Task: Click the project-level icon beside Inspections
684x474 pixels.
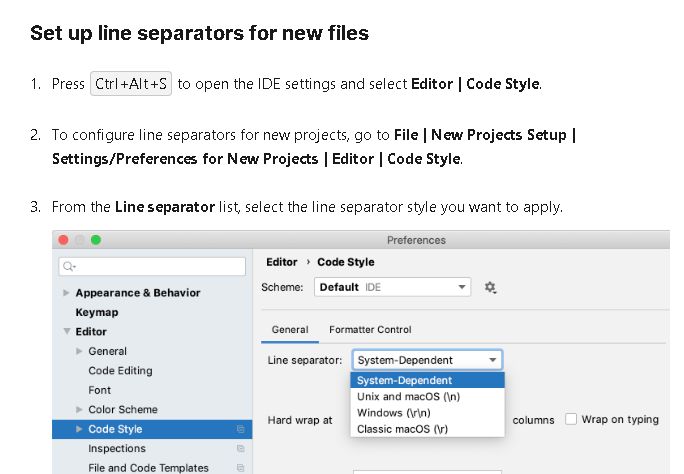Action: pos(240,449)
